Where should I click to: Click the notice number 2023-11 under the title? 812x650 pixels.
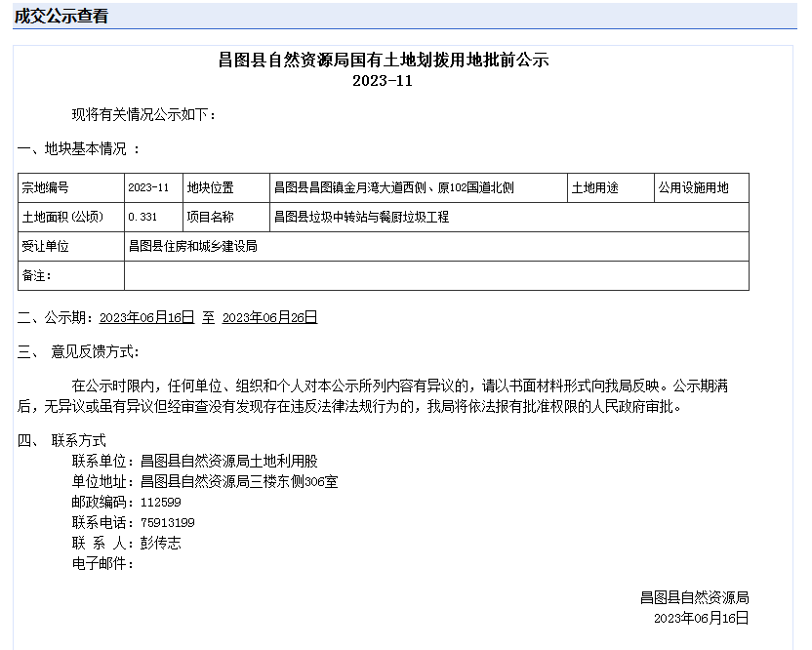coord(383,81)
